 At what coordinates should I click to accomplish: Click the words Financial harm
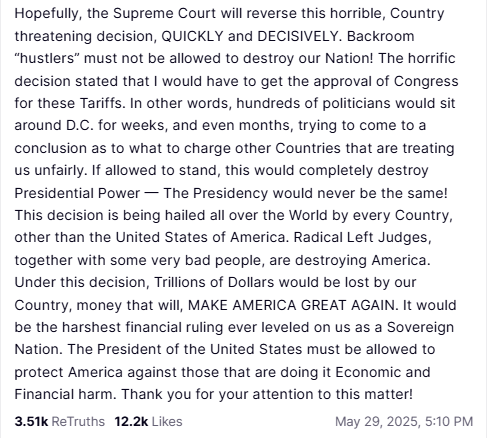click(65, 395)
